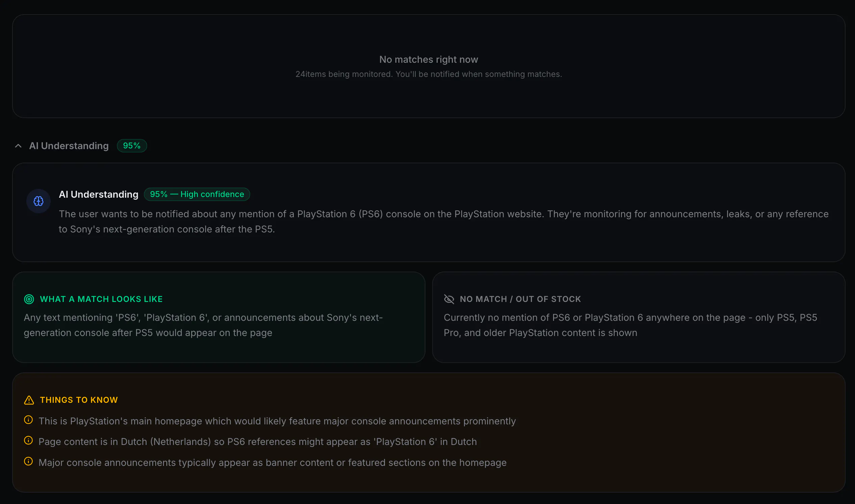This screenshot has height=504, width=855.
Task: Click the 'THINGS TO KNOW' heading
Action: 79,400
